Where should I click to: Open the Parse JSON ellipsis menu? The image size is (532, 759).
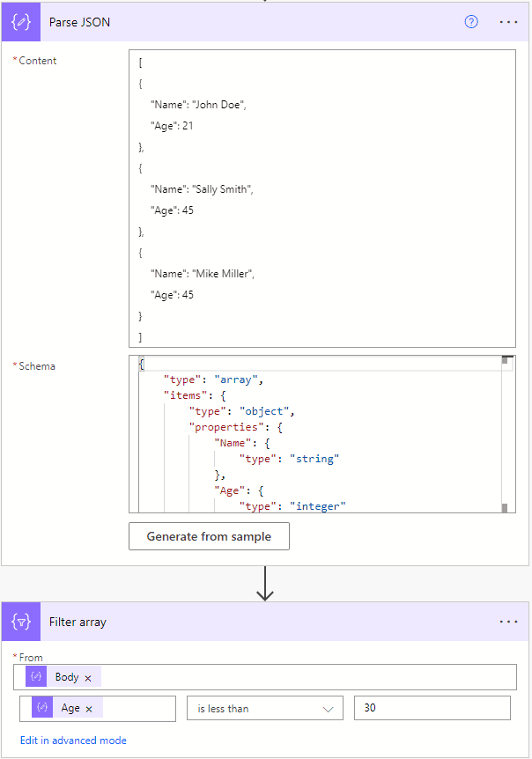point(508,21)
